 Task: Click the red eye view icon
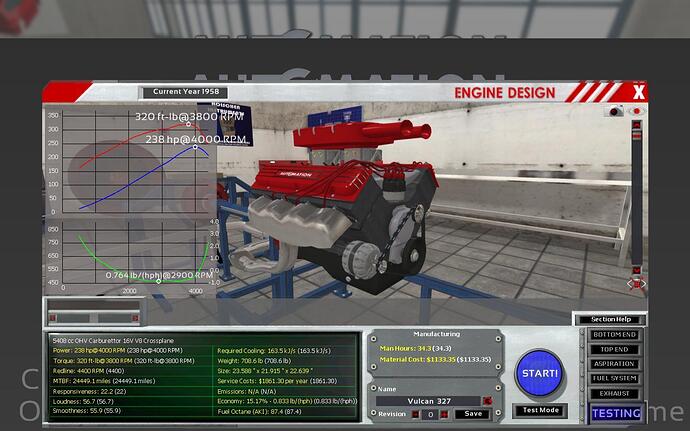(637, 111)
